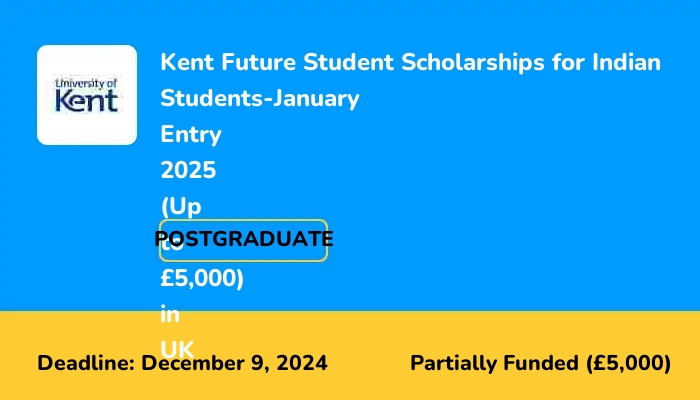Click the '(£5,000)' amount in yellow footer

coord(627,363)
